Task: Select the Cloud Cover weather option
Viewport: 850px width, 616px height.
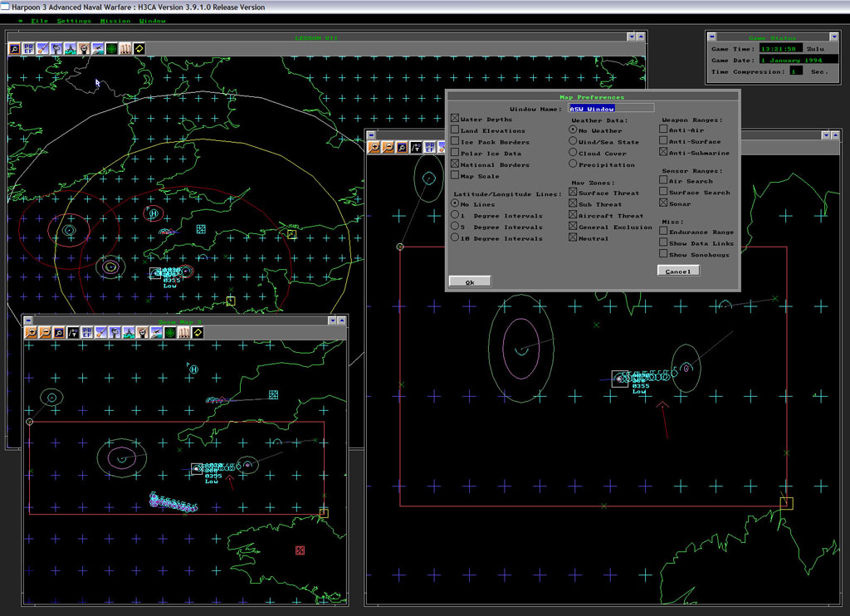Action: pyautogui.click(x=573, y=153)
